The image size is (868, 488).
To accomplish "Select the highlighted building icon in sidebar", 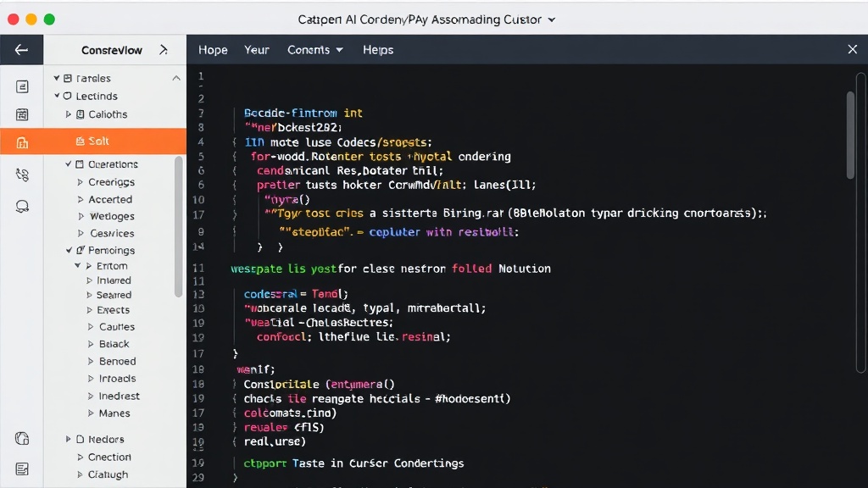I will [22, 142].
